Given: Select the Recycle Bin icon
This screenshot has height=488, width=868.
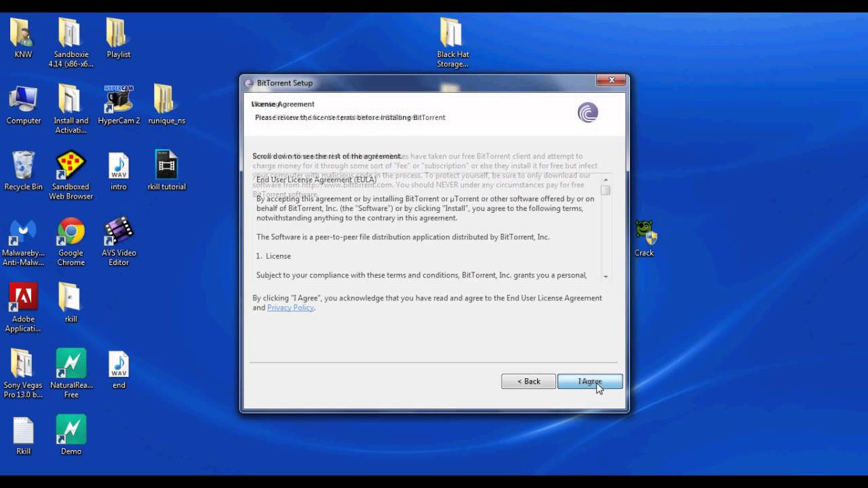Looking at the screenshot, I should pos(23,170).
